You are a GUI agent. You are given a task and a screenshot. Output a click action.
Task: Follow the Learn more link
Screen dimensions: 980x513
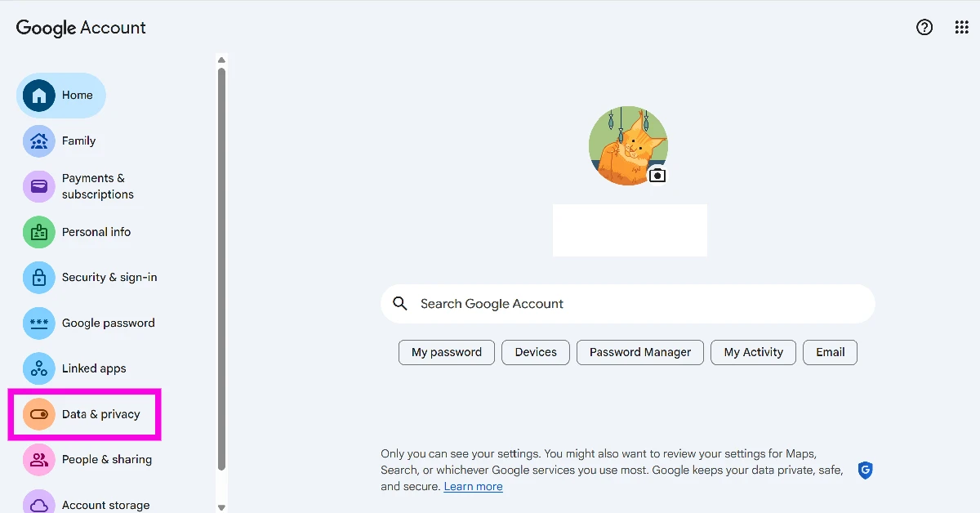coord(473,487)
